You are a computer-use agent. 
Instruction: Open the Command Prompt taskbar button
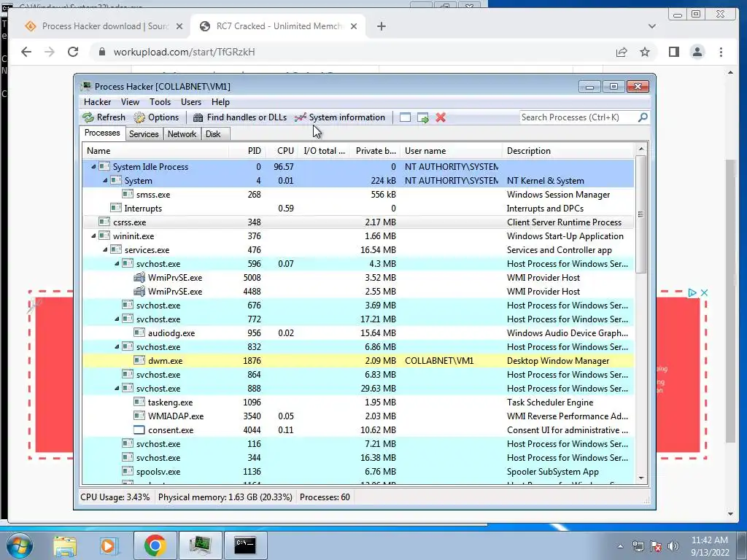coord(245,545)
